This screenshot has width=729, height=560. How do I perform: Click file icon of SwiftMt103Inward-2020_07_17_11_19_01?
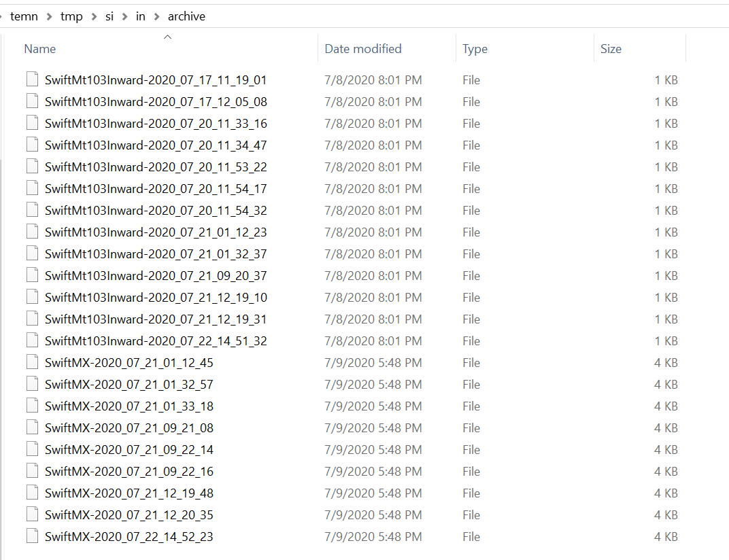32,80
